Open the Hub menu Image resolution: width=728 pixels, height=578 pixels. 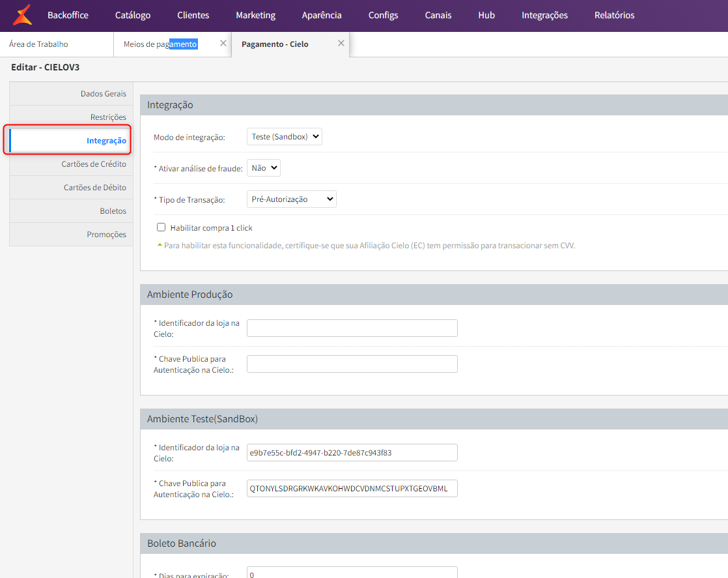(x=486, y=16)
